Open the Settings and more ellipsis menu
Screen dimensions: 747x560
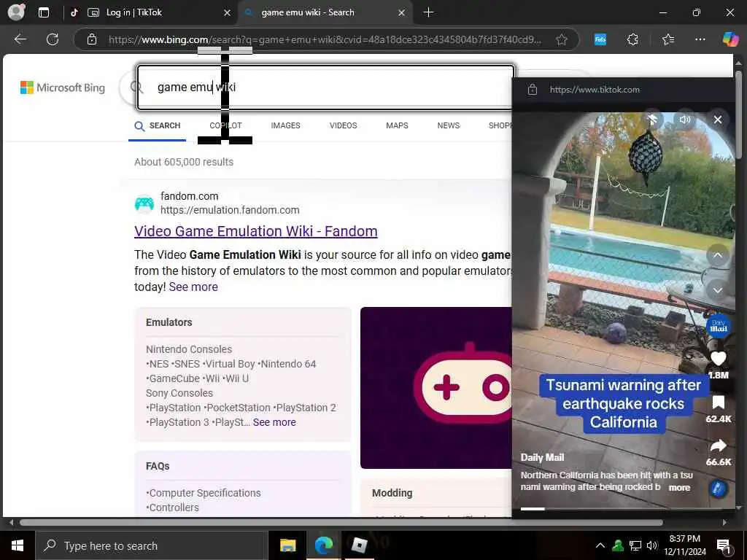pos(700,39)
